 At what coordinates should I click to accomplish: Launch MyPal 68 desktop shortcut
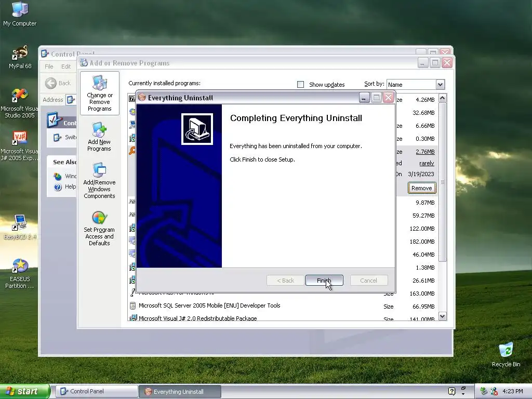(x=20, y=57)
